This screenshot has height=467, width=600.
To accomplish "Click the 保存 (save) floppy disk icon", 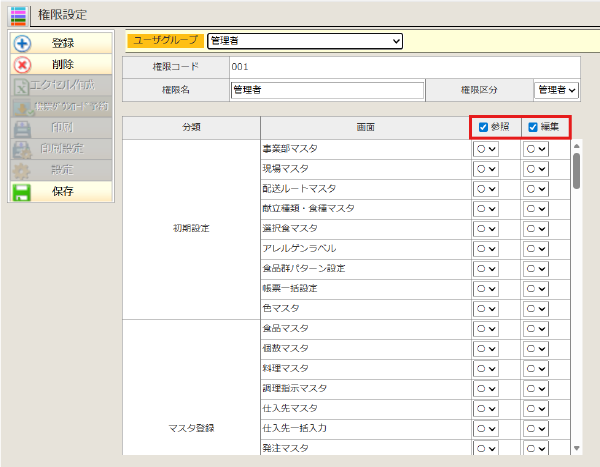I will click(x=22, y=191).
